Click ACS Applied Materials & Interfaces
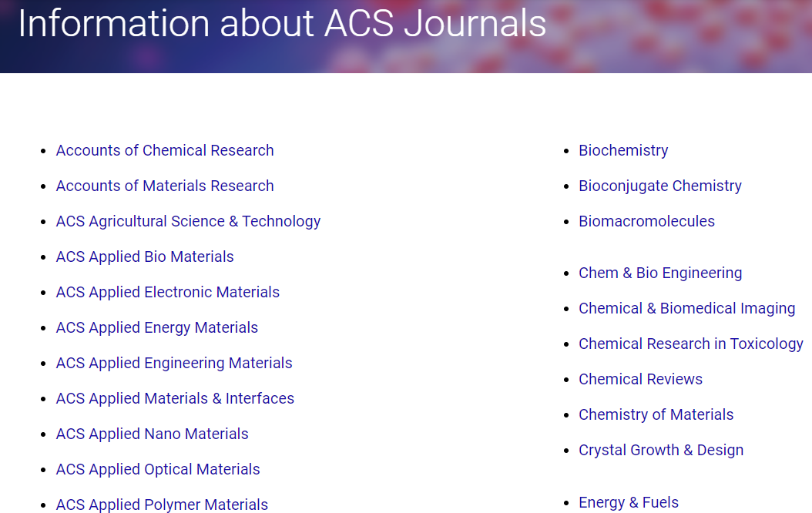The height and width of the screenshot is (513, 812). [175, 398]
